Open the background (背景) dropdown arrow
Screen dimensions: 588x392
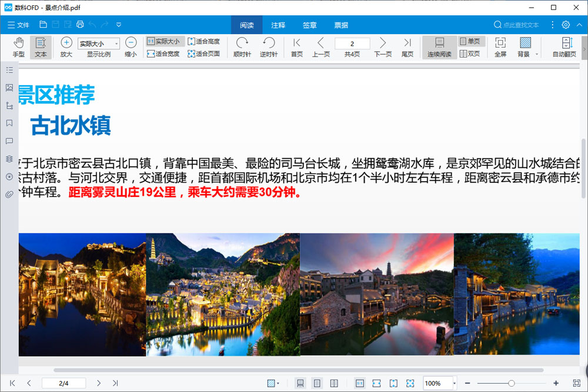pos(536,54)
